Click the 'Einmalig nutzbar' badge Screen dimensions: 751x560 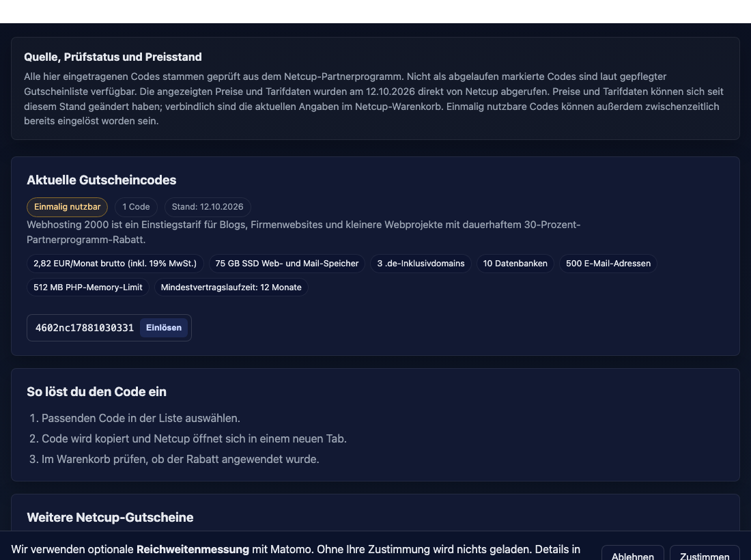point(67,207)
